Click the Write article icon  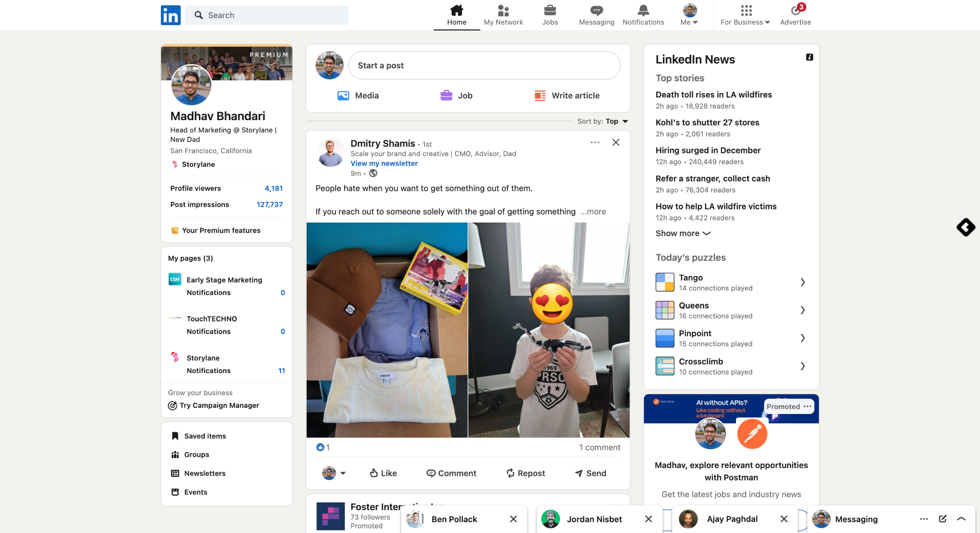coord(540,96)
